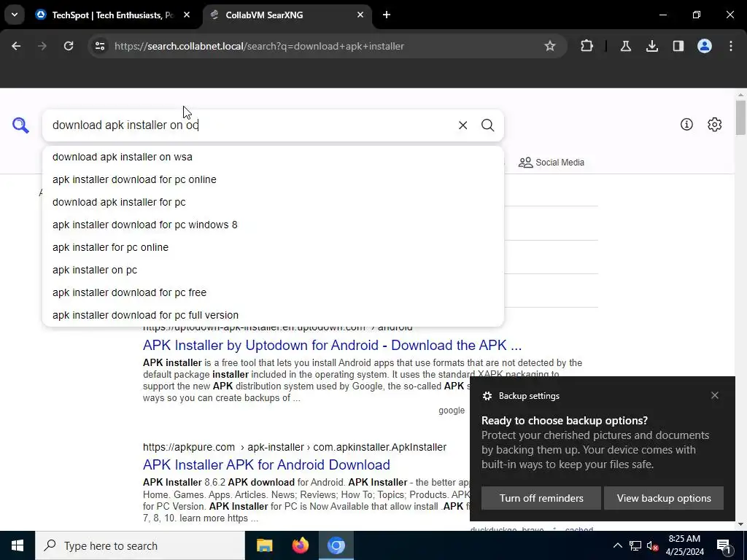Open Chrome's three-dot menu

(x=731, y=46)
